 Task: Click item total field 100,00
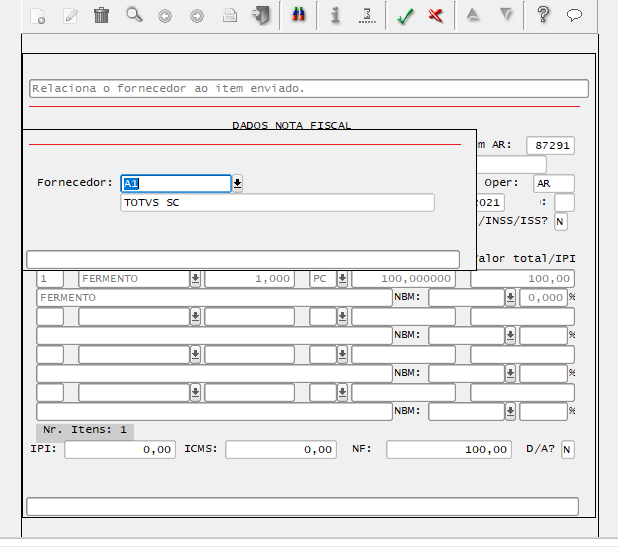point(522,279)
